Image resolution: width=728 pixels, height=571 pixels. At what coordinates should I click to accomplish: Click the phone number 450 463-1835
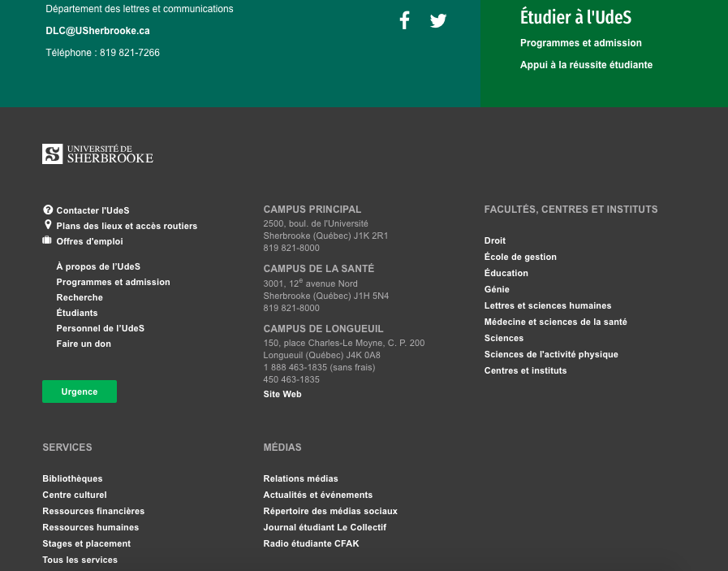(291, 379)
